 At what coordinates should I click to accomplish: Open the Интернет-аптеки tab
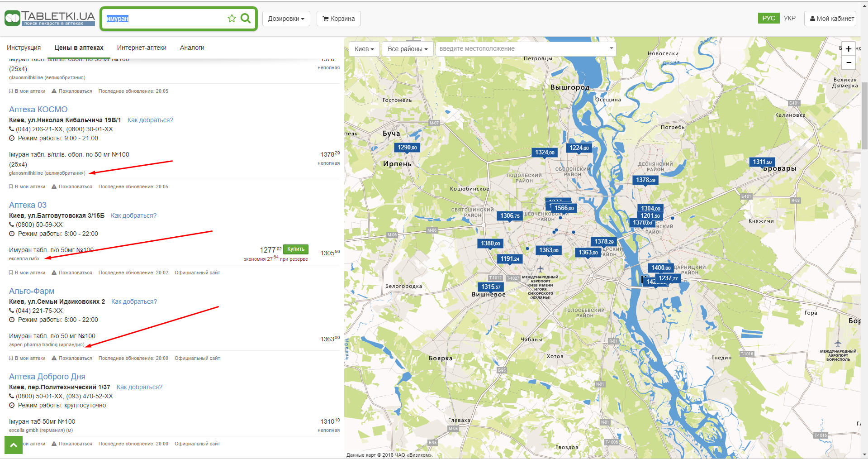click(x=142, y=48)
